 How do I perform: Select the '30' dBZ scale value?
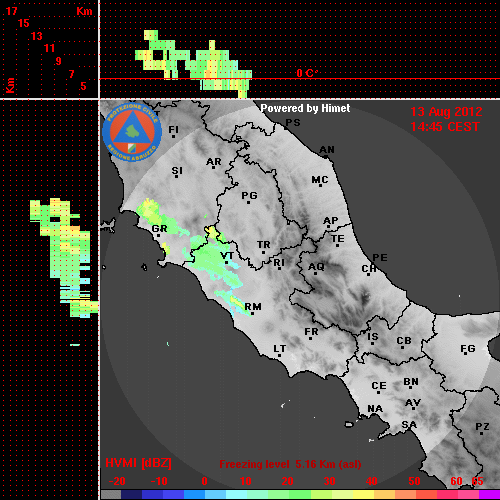[x=329, y=481]
